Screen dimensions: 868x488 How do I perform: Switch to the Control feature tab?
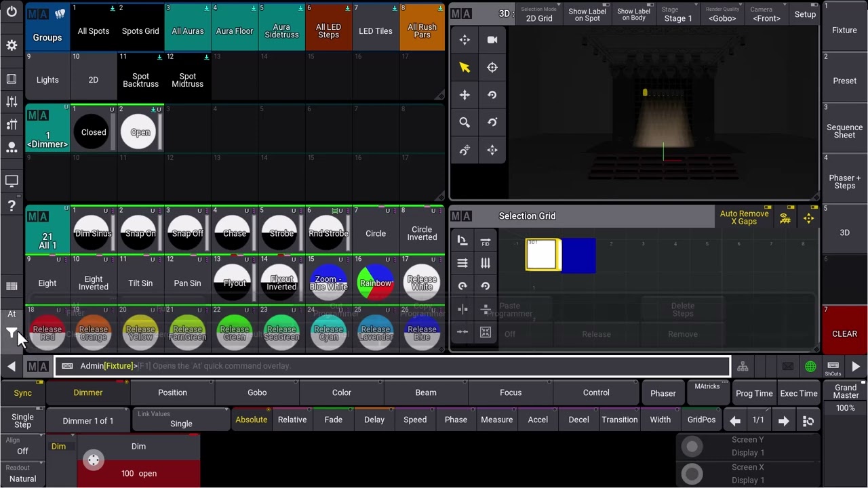click(x=596, y=392)
